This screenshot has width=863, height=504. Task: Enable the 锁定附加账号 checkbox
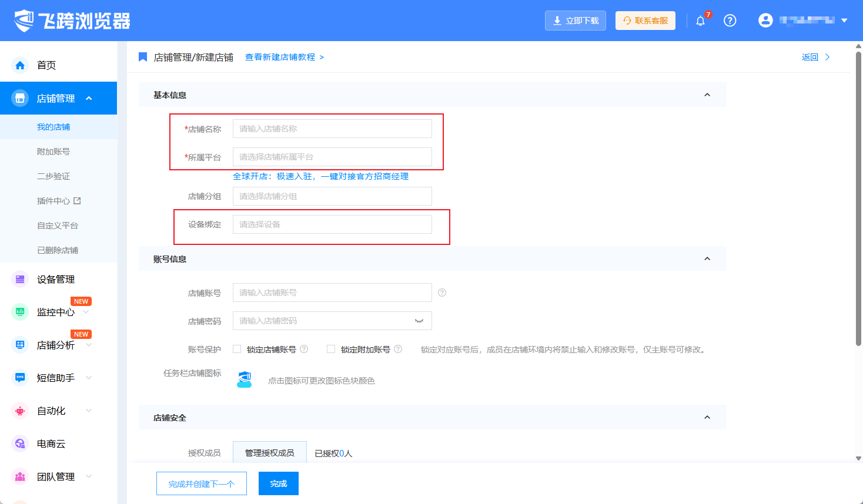coord(331,349)
